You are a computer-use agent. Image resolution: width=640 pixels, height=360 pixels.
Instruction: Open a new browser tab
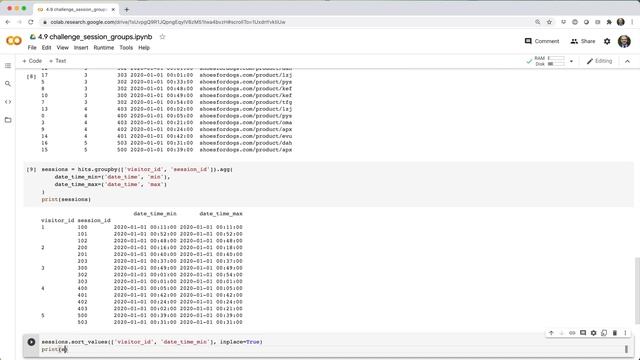point(127,9)
